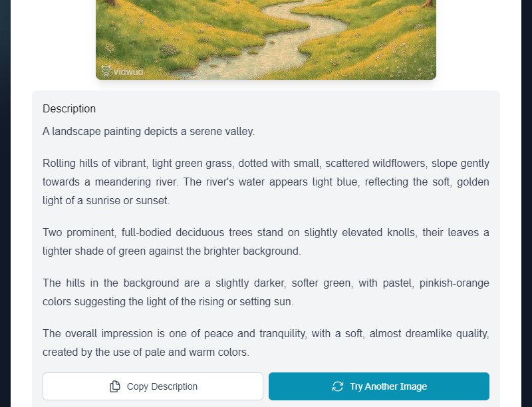
Task: Click the sentence about a serene valley
Action: point(148,132)
